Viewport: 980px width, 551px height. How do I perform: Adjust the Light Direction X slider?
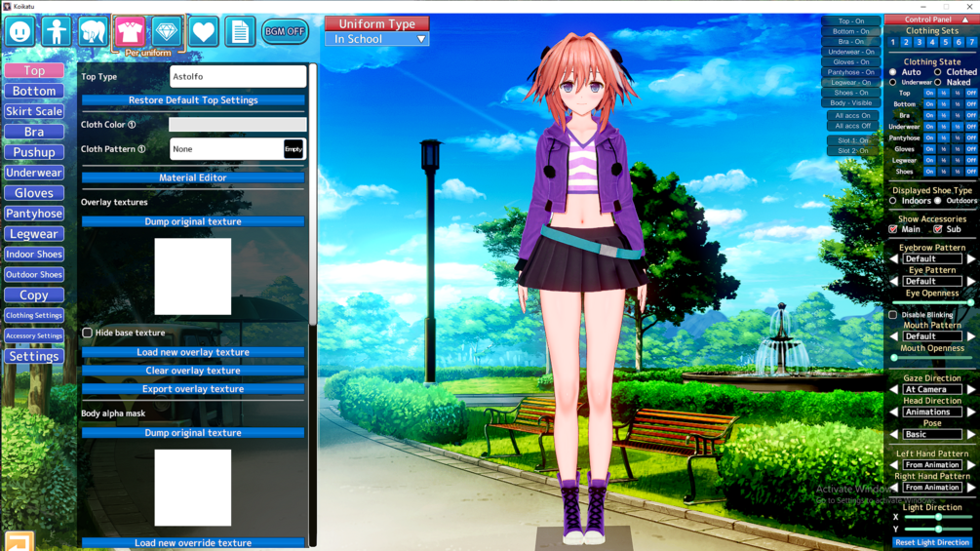click(x=937, y=517)
